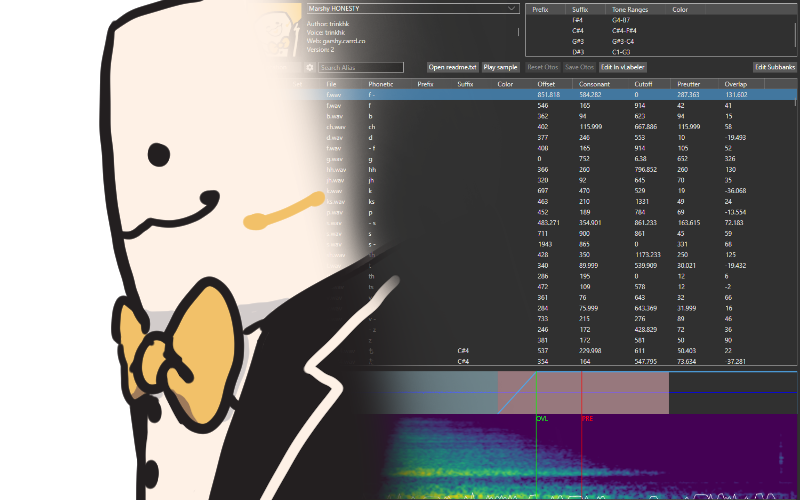Open Edit In vLabeler
The width and height of the screenshot is (800, 500).
[x=625, y=67]
